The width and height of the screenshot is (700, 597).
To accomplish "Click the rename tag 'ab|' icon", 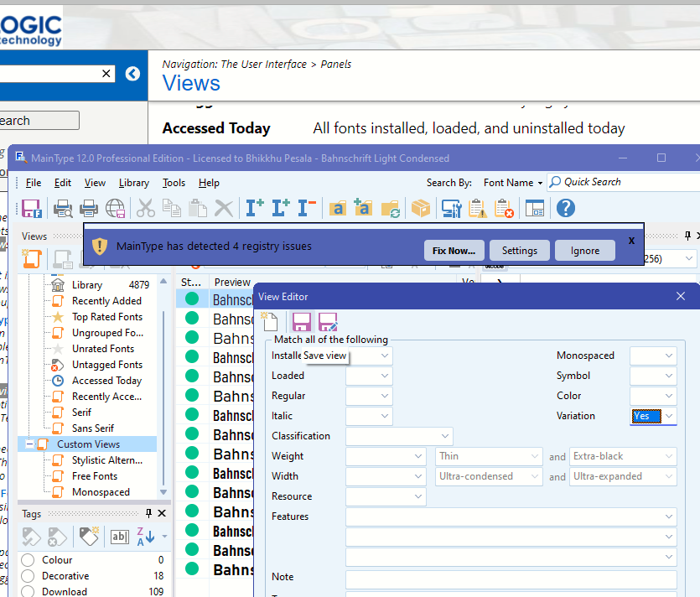I will 120,537.
